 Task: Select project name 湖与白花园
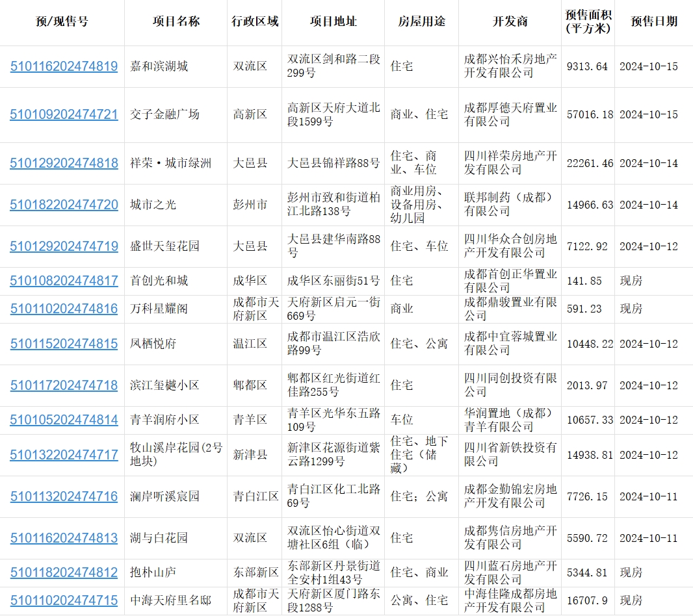[159, 538]
